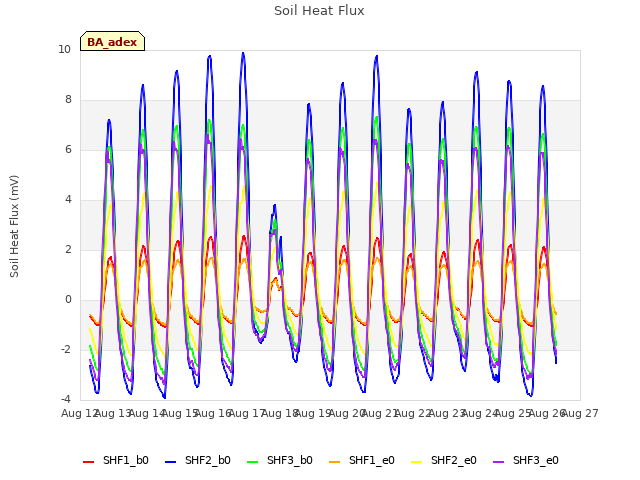
Task: Click the yellow SHF2_e0 legend swatch
Action: click(x=417, y=462)
